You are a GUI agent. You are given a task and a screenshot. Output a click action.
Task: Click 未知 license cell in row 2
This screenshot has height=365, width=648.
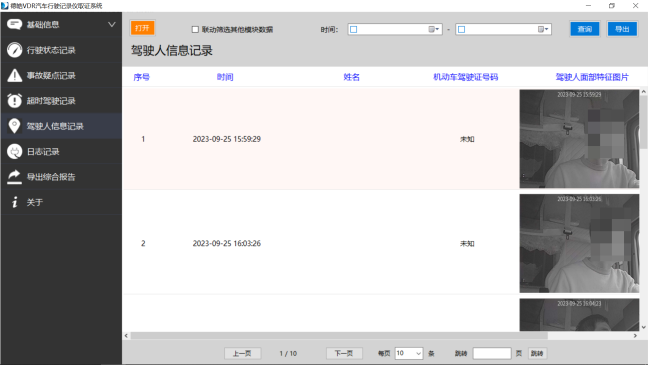(x=467, y=243)
